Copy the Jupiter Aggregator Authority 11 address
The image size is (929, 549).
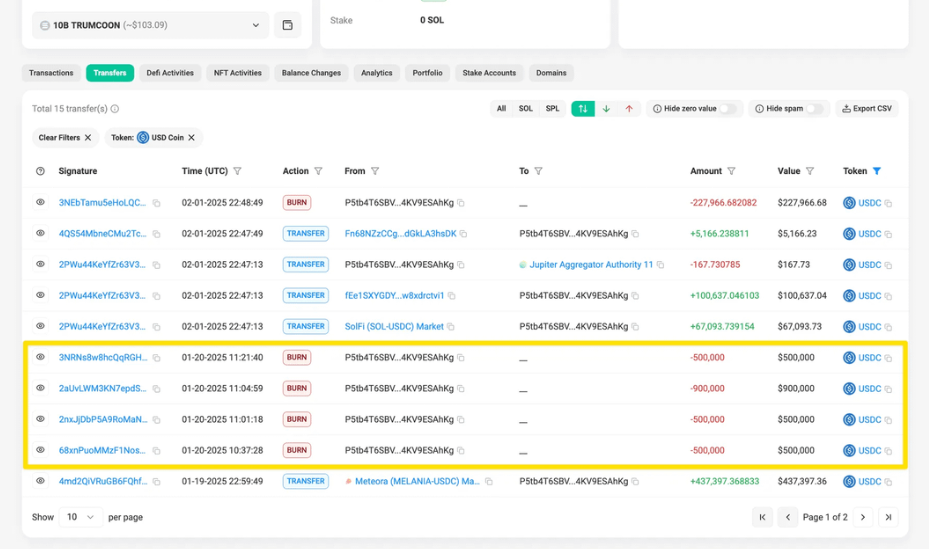[x=662, y=265]
